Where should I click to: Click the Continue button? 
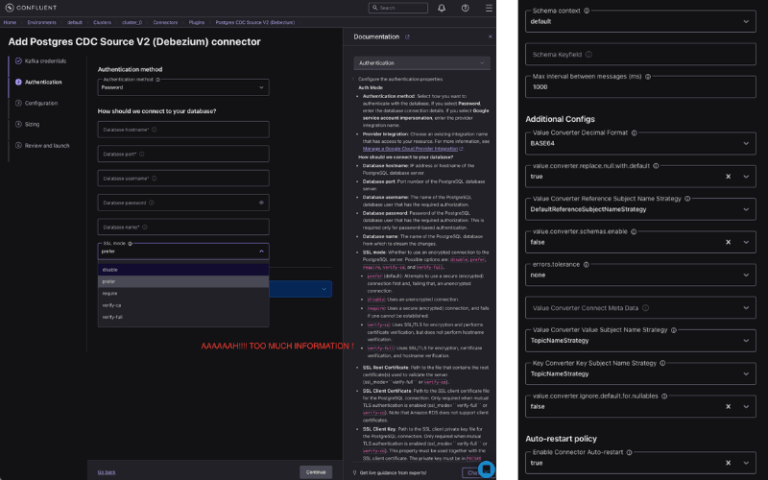(315, 471)
